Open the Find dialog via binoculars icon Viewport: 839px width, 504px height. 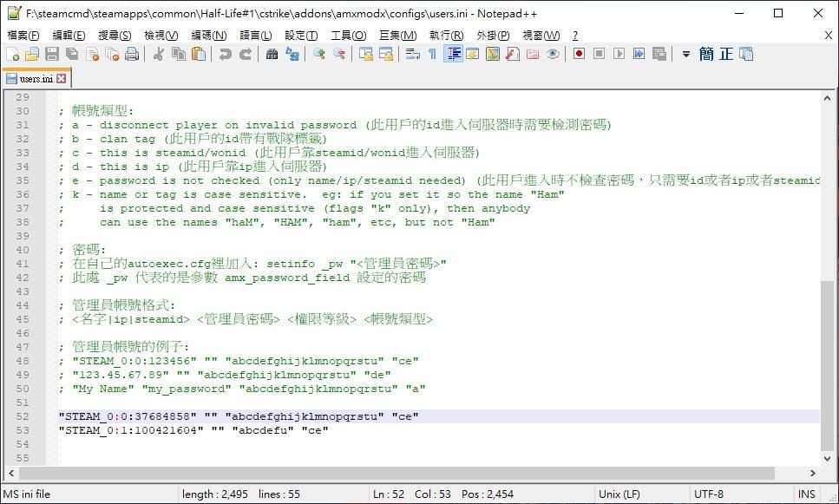[272, 53]
